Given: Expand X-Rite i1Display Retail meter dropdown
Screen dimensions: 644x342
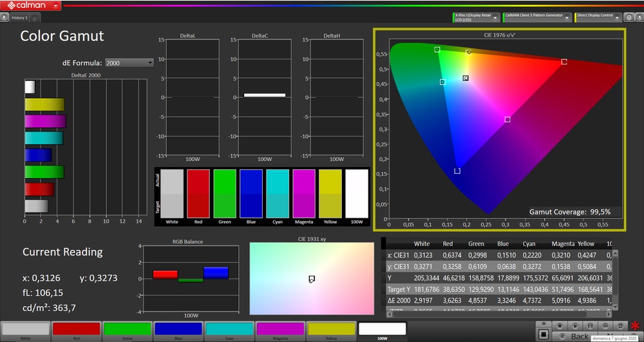Looking at the screenshot, I should pyautogui.click(x=497, y=17).
